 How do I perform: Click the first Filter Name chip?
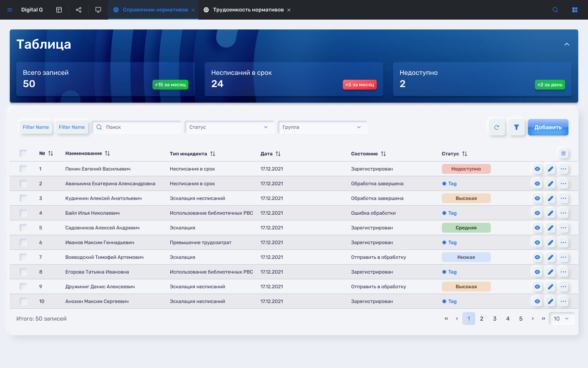[x=36, y=127]
